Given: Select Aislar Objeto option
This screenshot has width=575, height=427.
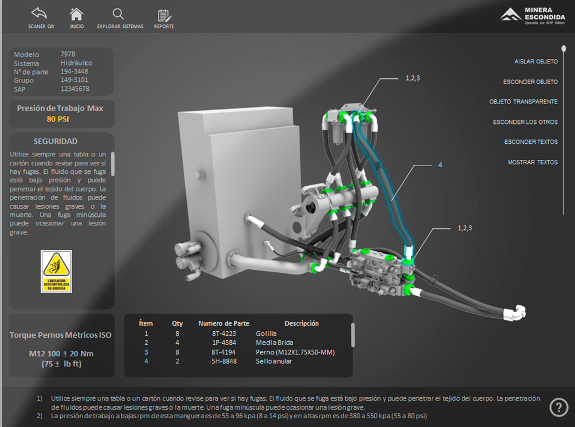Looking at the screenshot, I should (536, 62).
